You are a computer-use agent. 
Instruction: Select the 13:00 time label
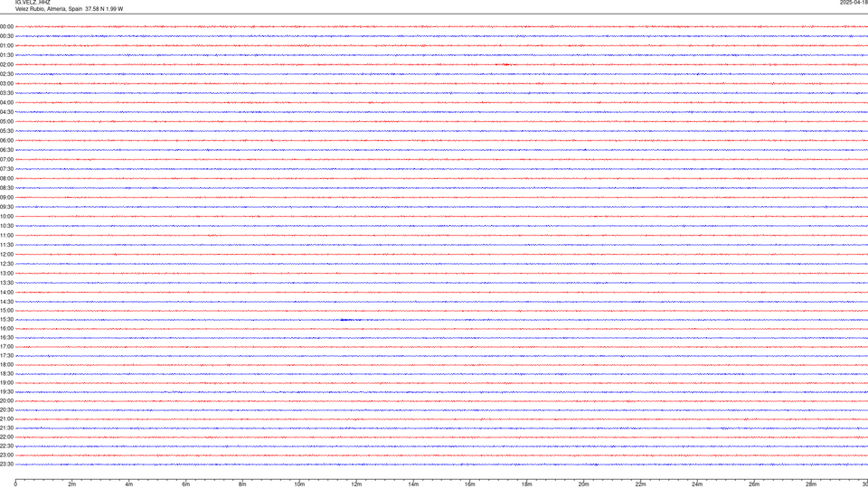[6, 273]
